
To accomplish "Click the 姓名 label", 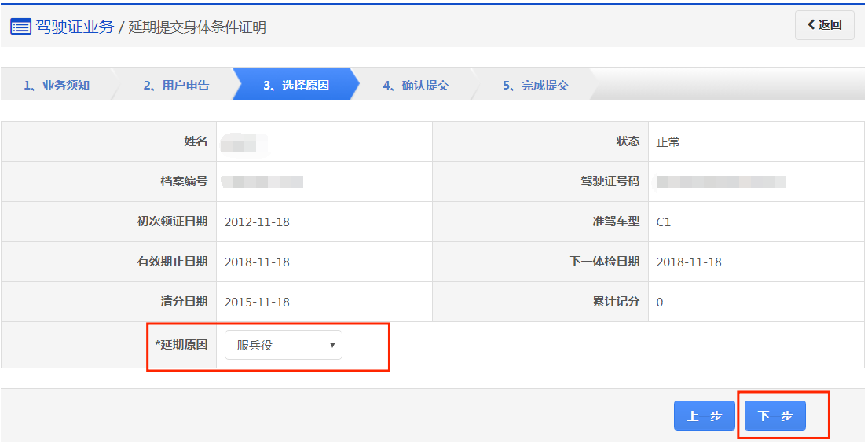I will [x=196, y=142].
